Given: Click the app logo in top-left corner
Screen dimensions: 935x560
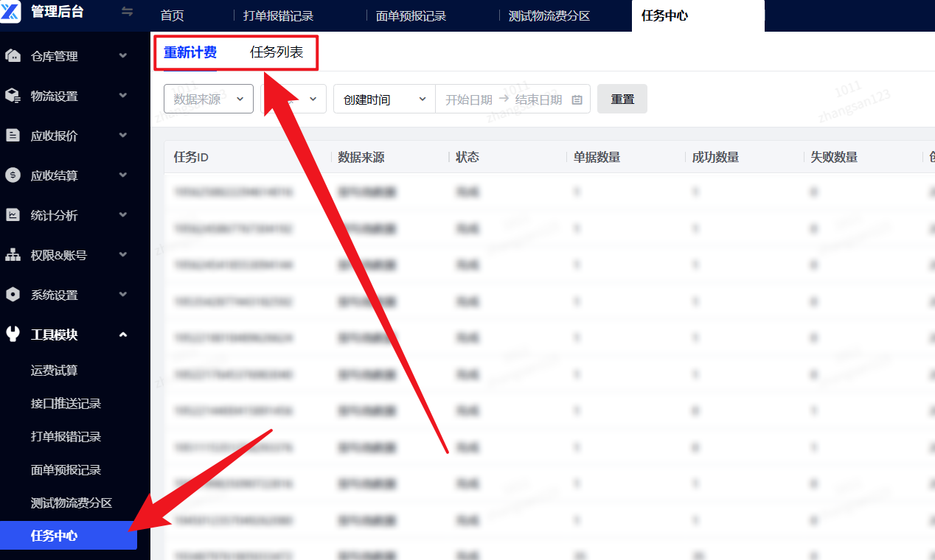Looking at the screenshot, I should (x=10, y=12).
